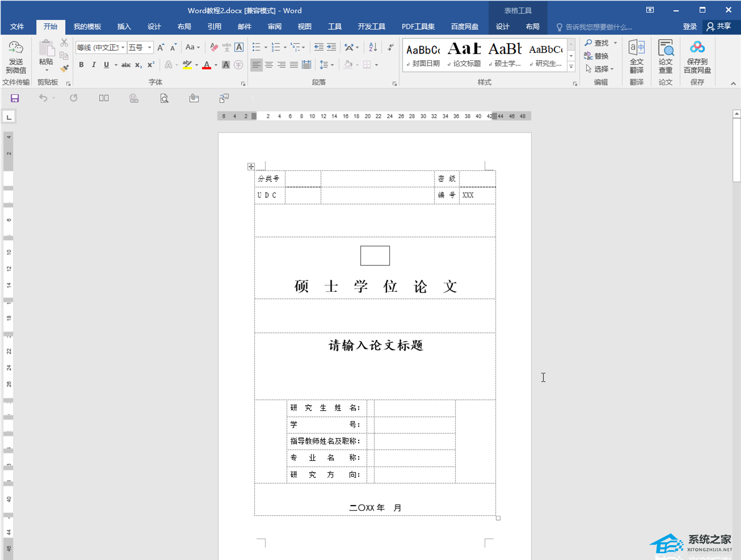Click the decrease indent icon

(x=319, y=48)
